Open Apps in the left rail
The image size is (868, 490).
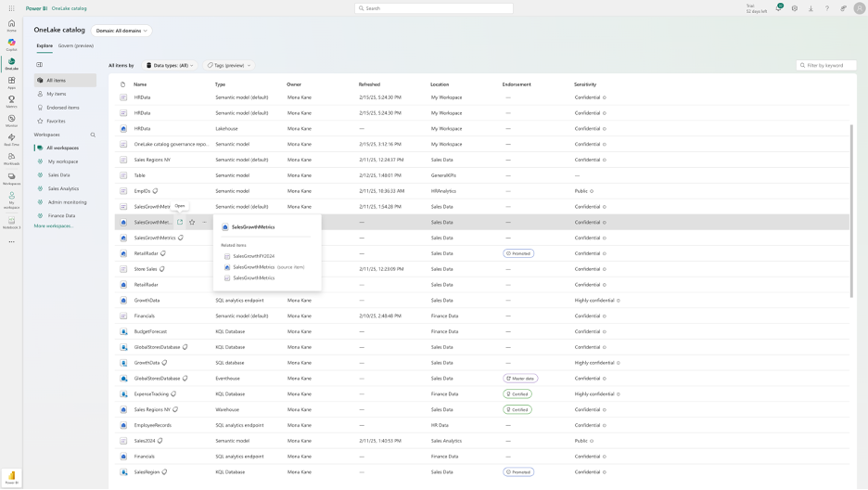tap(11, 83)
